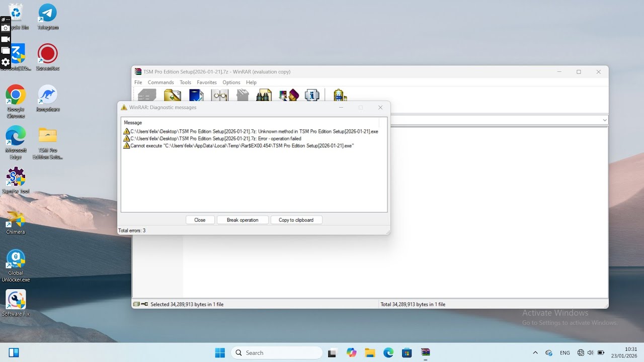The height and width of the screenshot is (362, 644).
Task: Open File Explorer from the taskbar
Action: coord(370,353)
